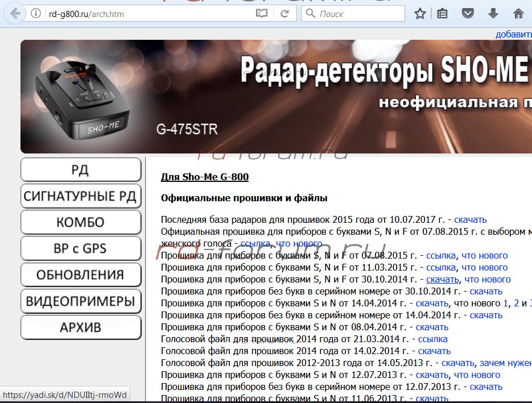Open ссылка for 11.03.2015 firmware
This screenshot has height=403, width=532.
(x=441, y=267)
